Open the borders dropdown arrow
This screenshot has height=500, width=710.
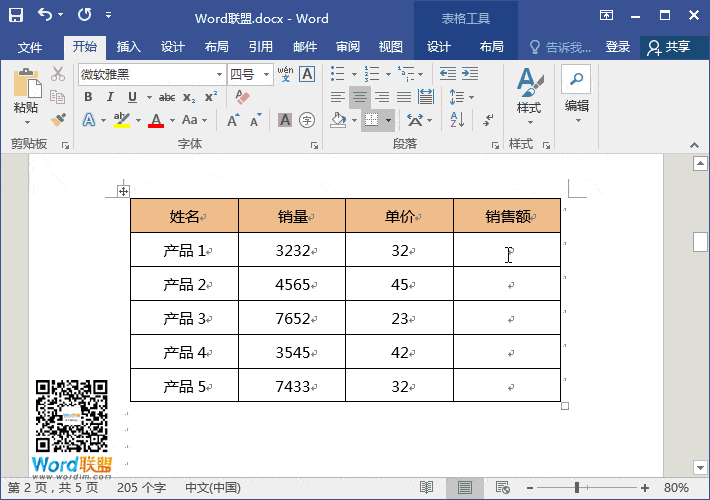pos(389,120)
